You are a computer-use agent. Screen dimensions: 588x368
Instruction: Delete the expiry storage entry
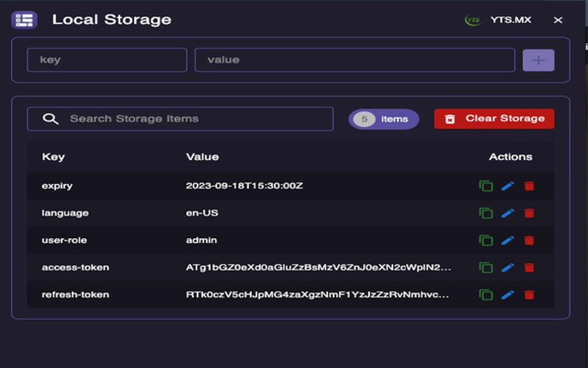(x=530, y=186)
